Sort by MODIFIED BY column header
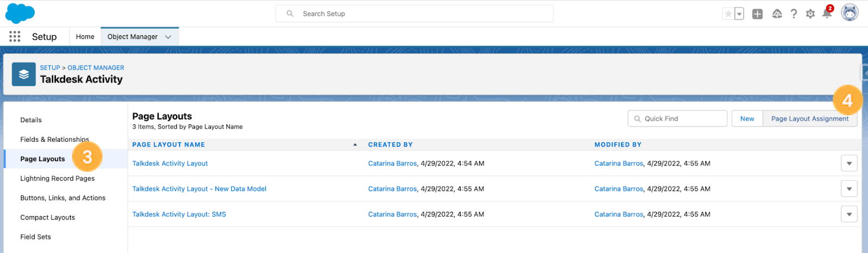Viewport: 868px width, 253px height. pyautogui.click(x=618, y=145)
